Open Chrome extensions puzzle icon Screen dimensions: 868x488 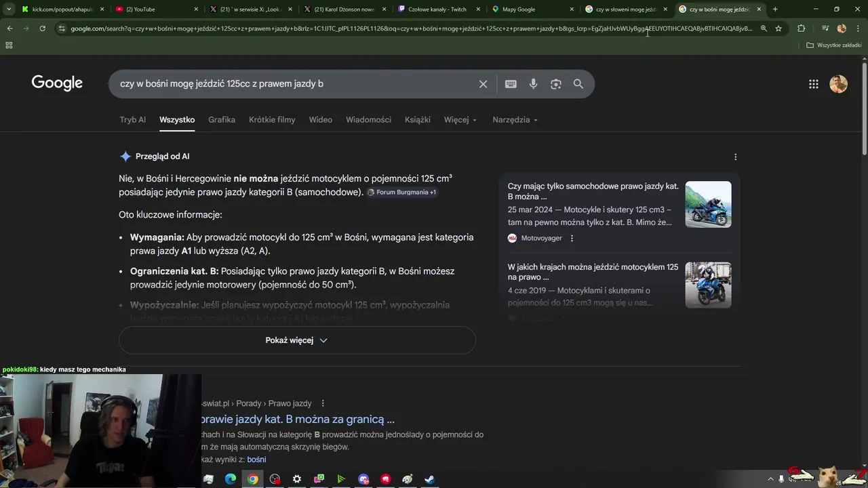point(802,28)
